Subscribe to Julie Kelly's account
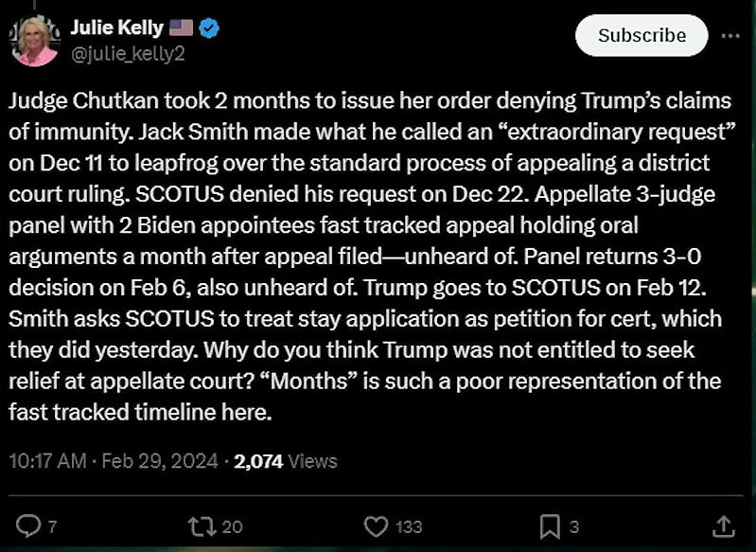This screenshot has height=552, width=756. 642,35
